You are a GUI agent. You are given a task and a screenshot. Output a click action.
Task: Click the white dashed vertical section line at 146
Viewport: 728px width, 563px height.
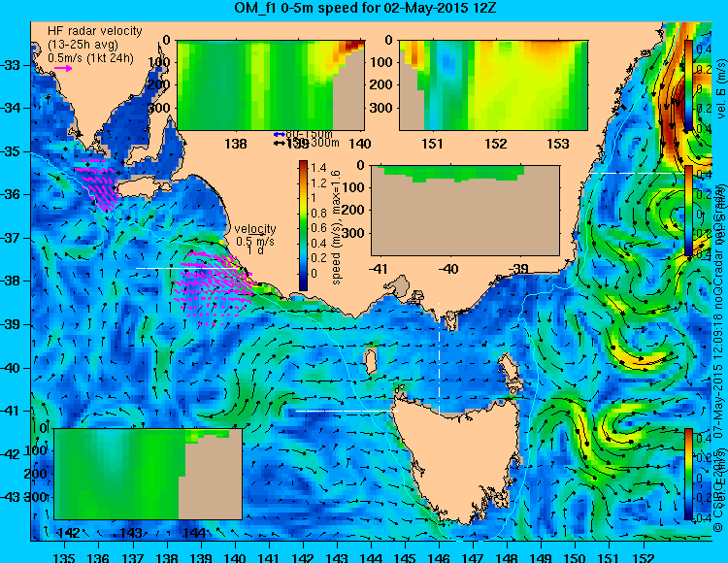tap(439, 357)
